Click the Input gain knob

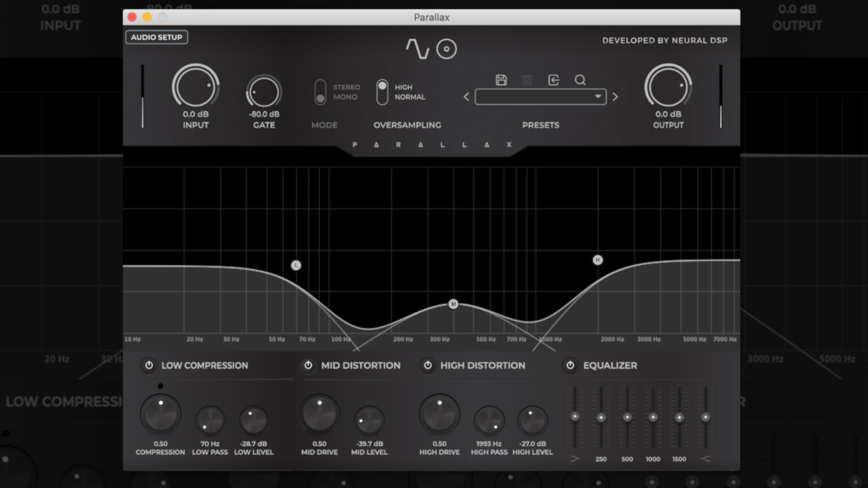click(196, 86)
